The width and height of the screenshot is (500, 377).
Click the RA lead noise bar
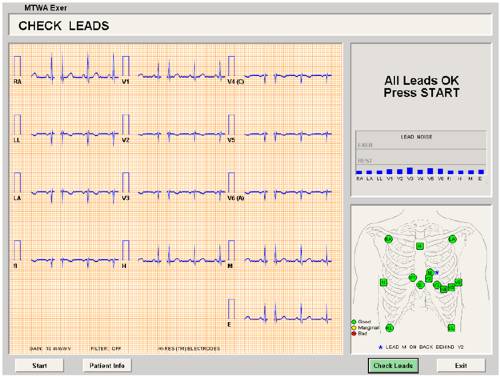pyautogui.click(x=359, y=172)
